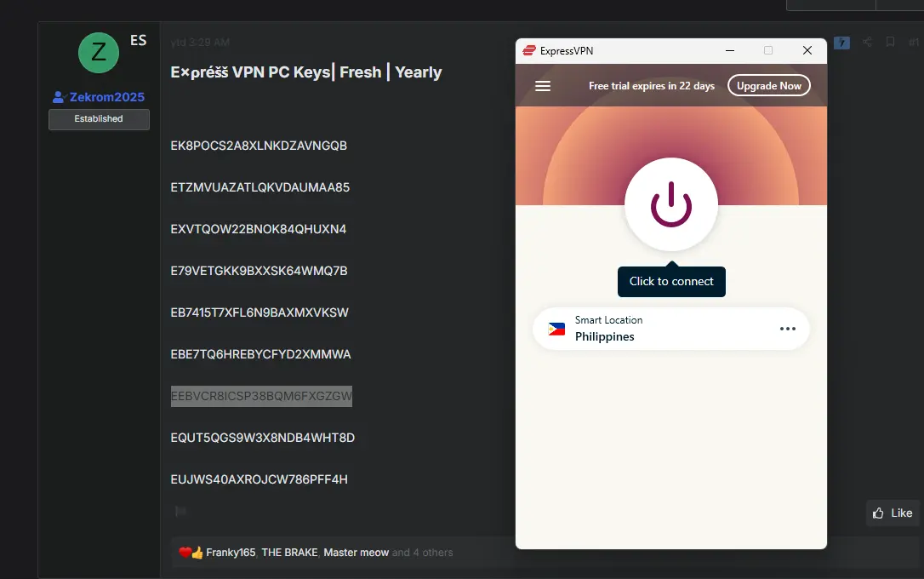Select the Smart Location Philippines card
924x579 pixels.
pyautogui.click(x=671, y=329)
